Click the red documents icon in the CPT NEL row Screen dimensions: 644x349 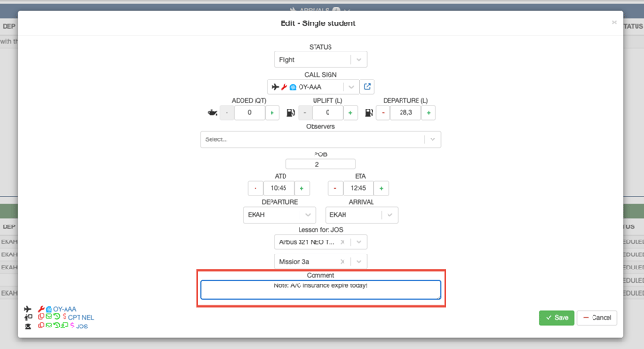coord(41,316)
